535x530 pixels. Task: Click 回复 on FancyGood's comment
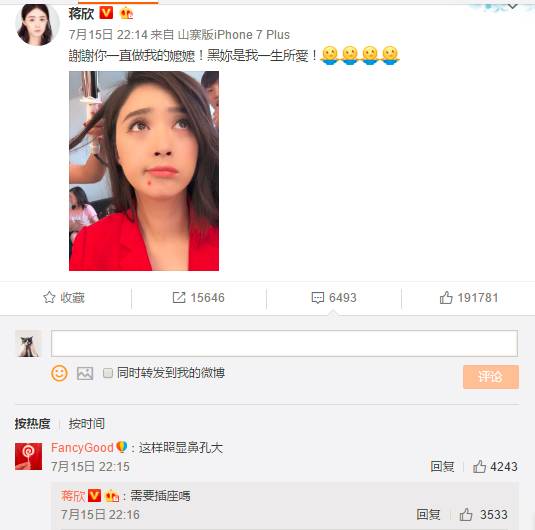442,466
